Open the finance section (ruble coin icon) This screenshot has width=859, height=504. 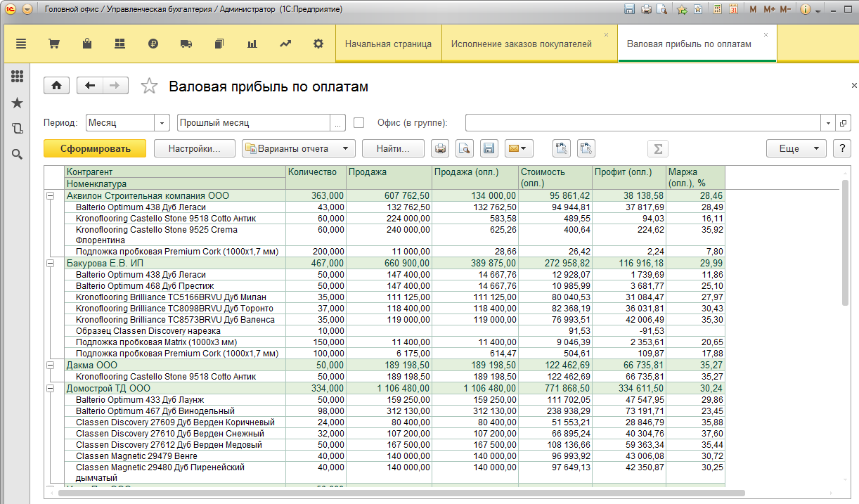click(x=153, y=44)
